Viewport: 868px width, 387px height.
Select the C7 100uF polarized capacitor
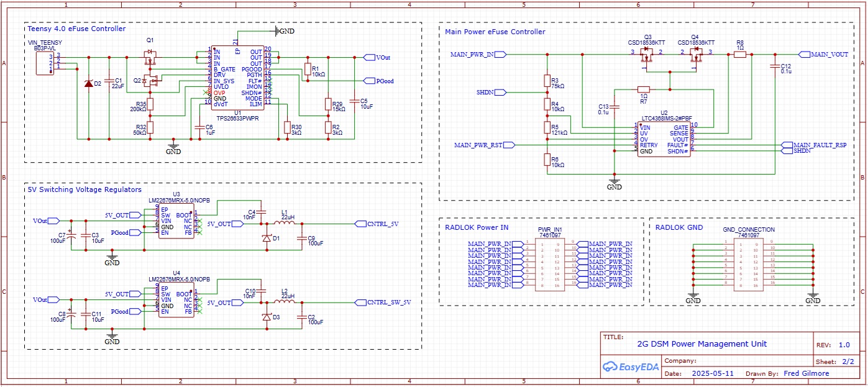[x=71, y=235]
